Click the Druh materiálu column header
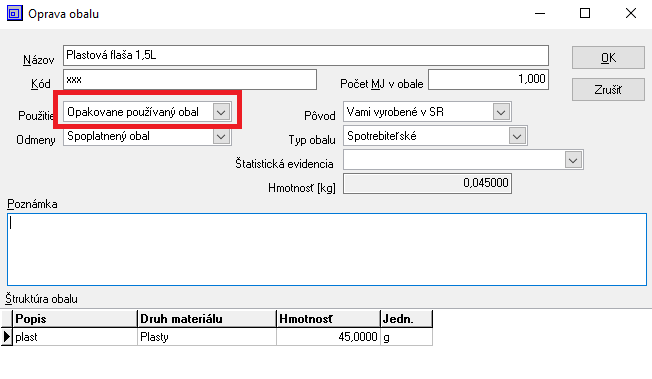This screenshot has width=652, height=379. pos(207,319)
